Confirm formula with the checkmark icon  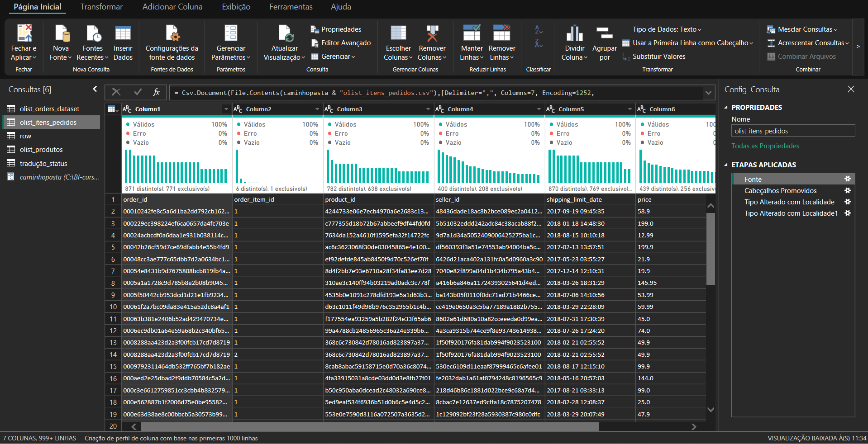pyautogui.click(x=138, y=92)
